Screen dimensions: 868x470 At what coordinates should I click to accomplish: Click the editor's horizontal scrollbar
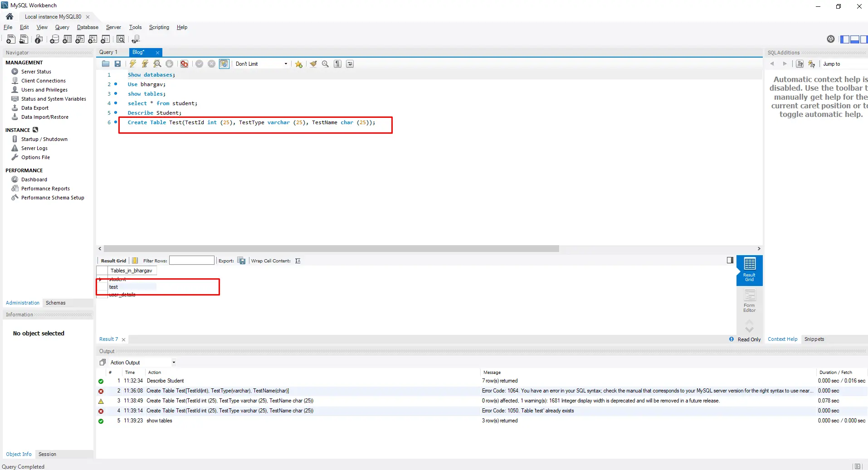pos(331,249)
